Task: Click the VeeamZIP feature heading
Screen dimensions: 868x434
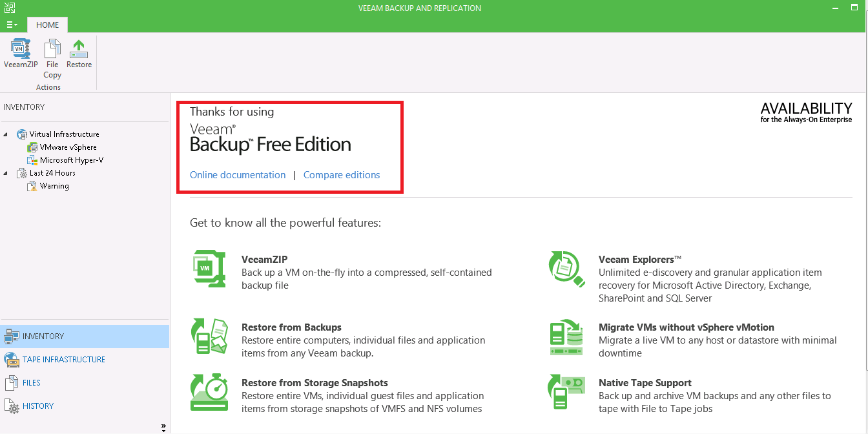Action: tap(265, 260)
